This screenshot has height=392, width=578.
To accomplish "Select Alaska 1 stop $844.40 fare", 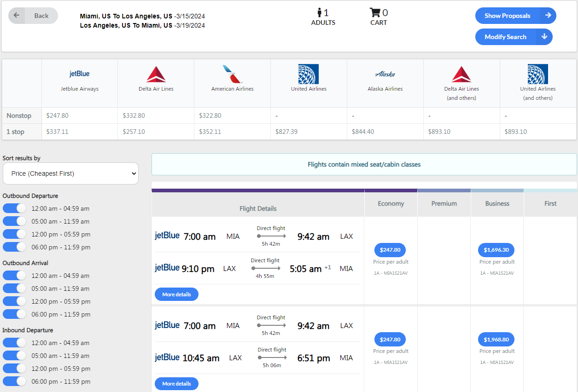I will [x=363, y=132].
